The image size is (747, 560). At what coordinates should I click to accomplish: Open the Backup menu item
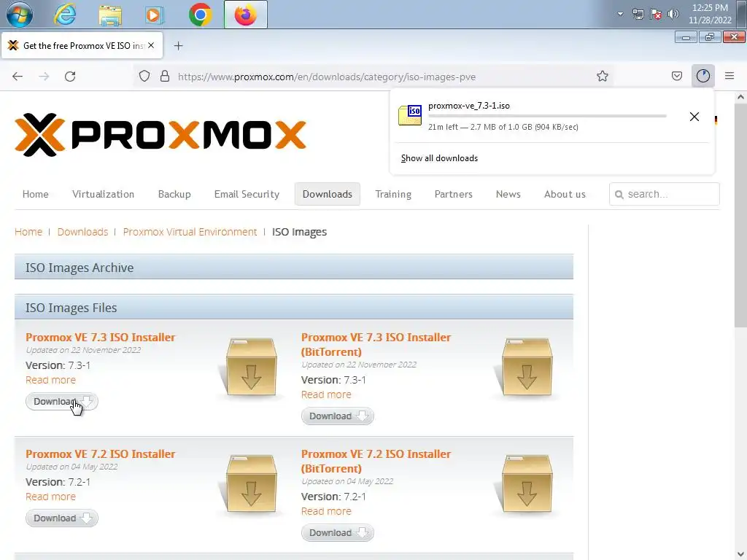pyautogui.click(x=174, y=194)
